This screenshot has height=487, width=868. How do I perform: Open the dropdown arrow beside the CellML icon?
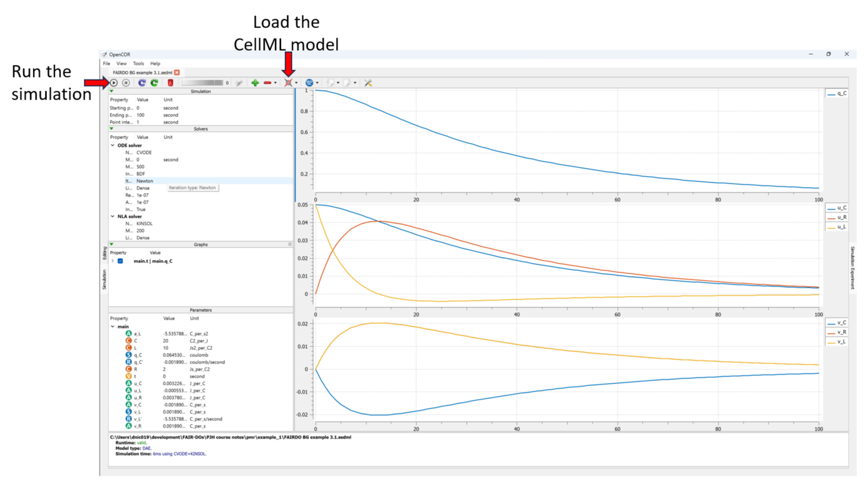coord(296,83)
